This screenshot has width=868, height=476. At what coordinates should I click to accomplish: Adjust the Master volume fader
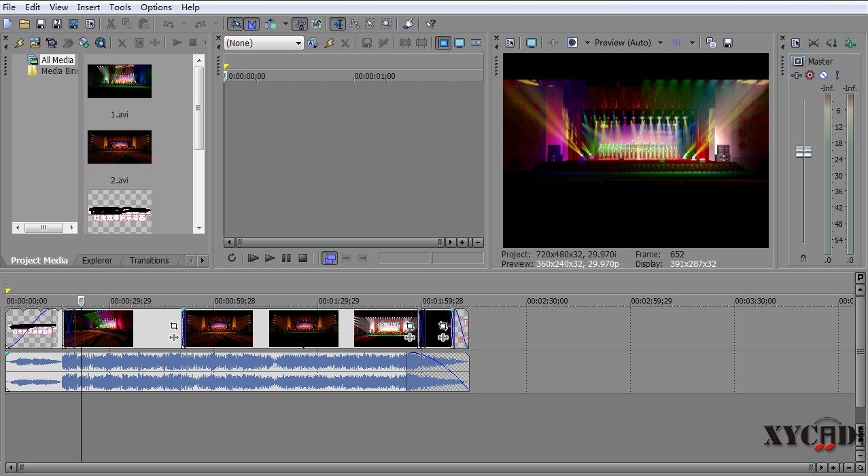(x=803, y=151)
